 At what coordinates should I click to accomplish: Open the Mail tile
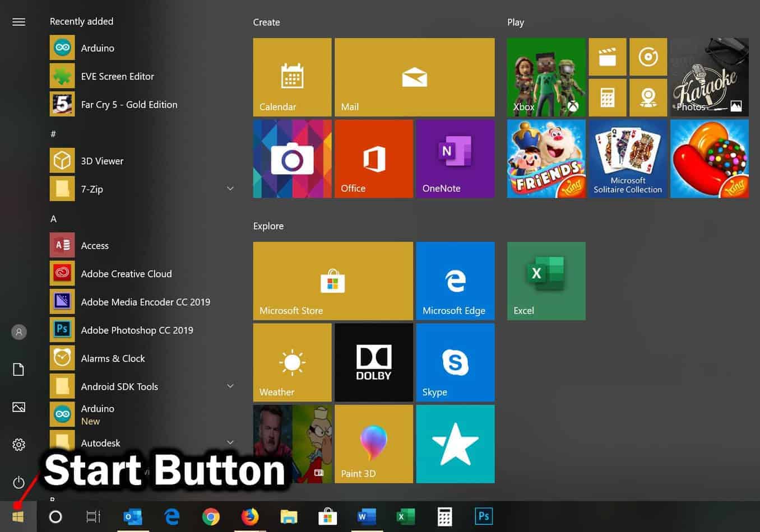coord(414,77)
